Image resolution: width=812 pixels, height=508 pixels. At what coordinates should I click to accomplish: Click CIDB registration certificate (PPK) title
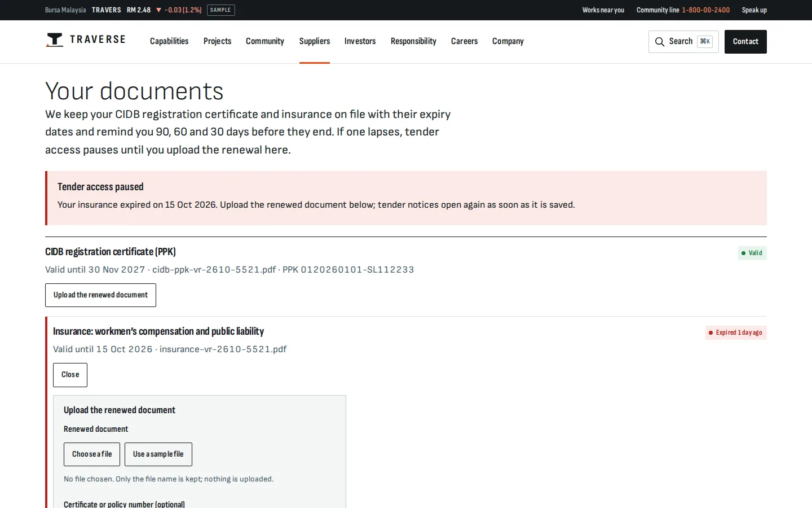[x=111, y=252]
